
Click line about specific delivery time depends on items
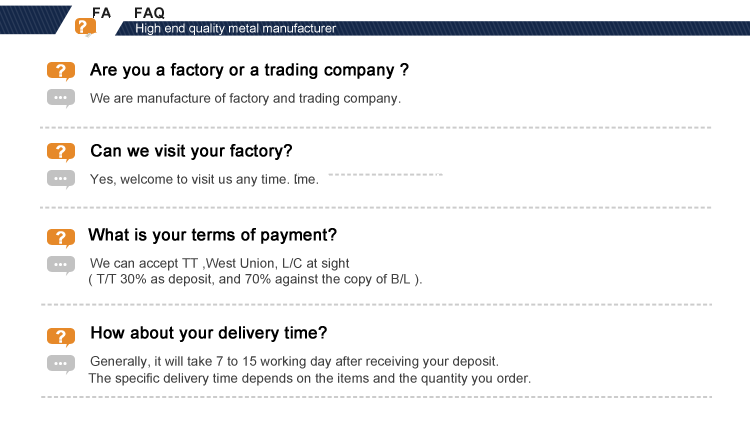[310, 378]
